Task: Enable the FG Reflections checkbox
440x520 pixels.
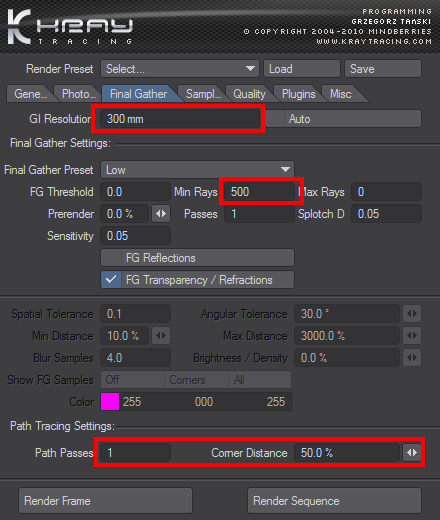Action: click(111, 258)
